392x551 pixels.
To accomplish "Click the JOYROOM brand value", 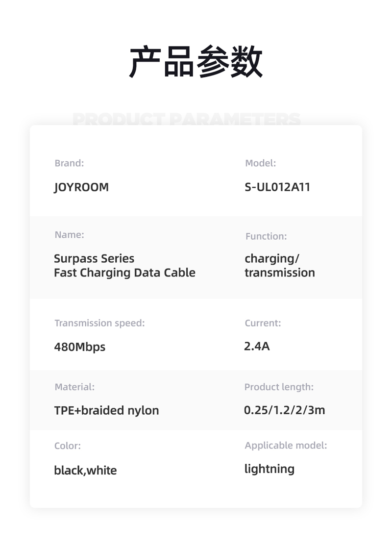I will pyautogui.click(x=81, y=187).
